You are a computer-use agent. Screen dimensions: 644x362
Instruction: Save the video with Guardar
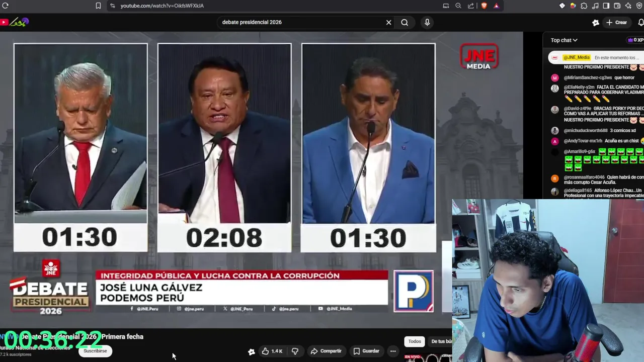pyautogui.click(x=366, y=351)
